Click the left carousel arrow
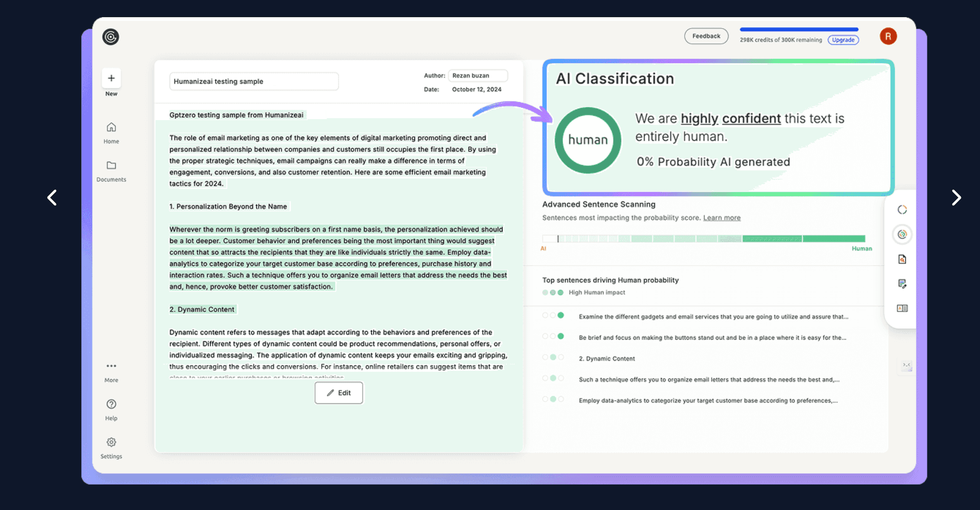Screen dimensions: 980x510 click(x=52, y=198)
